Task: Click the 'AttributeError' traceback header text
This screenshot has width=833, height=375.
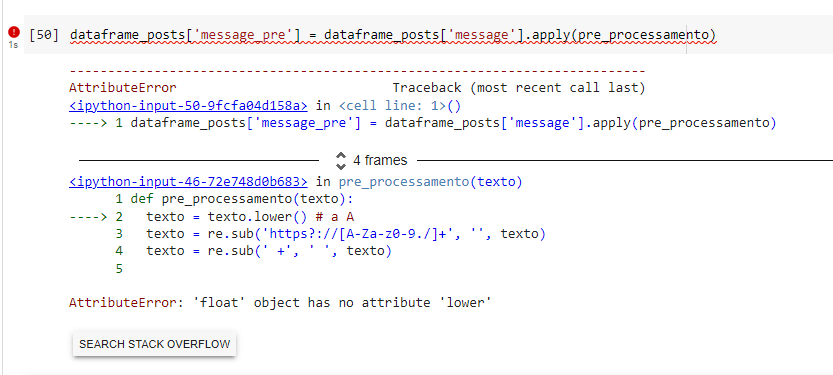Action: coord(123,88)
